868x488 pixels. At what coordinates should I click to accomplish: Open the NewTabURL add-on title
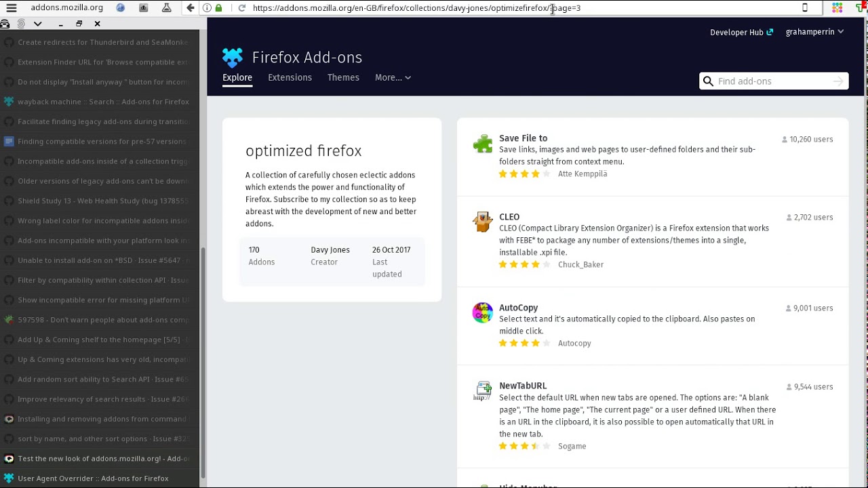point(523,386)
